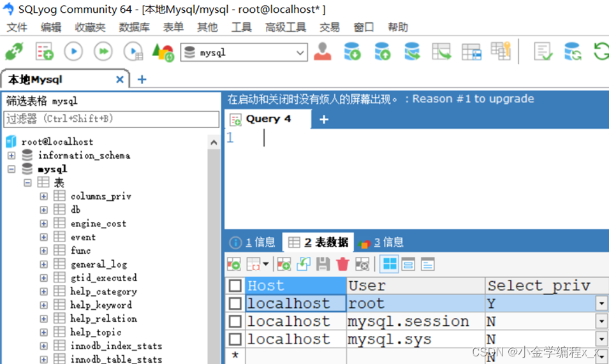Click the export database icon with up arrow
The width and height of the screenshot is (609, 364).
point(382,52)
